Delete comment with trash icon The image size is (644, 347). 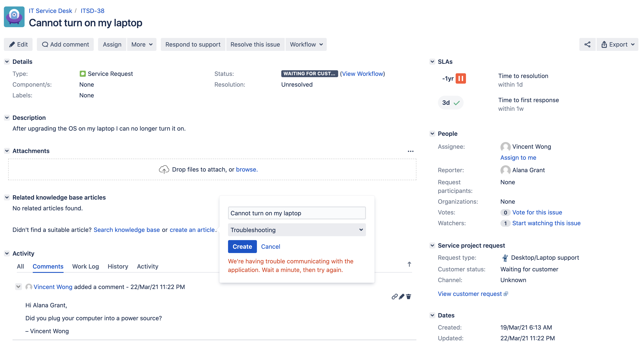click(408, 297)
